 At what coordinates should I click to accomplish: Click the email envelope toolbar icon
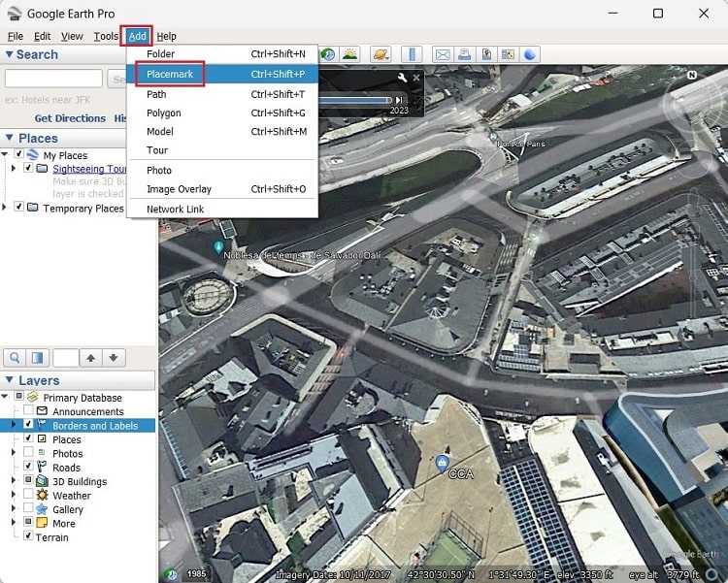(x=443, y=54)
